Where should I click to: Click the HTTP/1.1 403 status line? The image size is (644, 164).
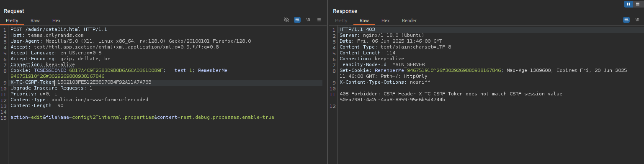click(357, 29)
